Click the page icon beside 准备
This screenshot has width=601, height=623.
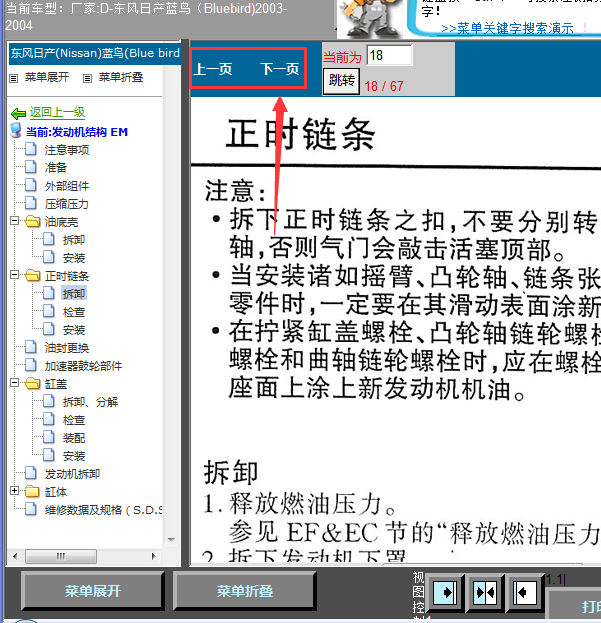pos(31,167)
